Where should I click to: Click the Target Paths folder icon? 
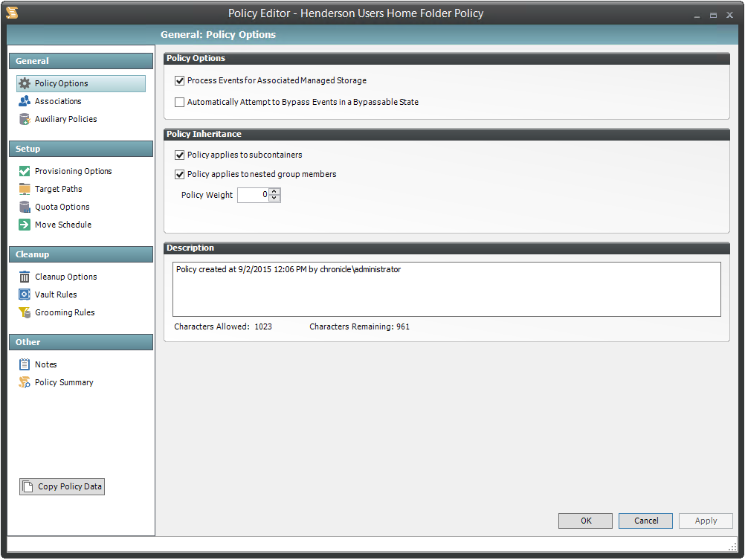click(25, 189)
